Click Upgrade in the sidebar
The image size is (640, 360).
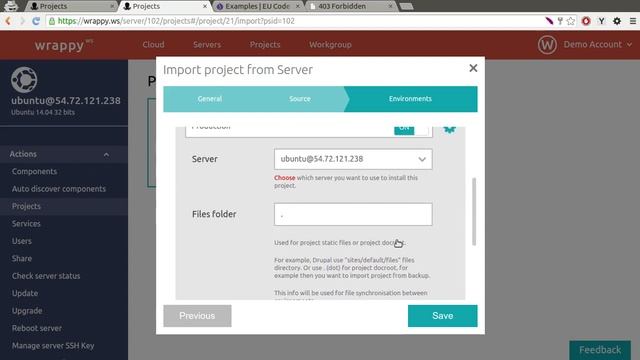(27, 311)
